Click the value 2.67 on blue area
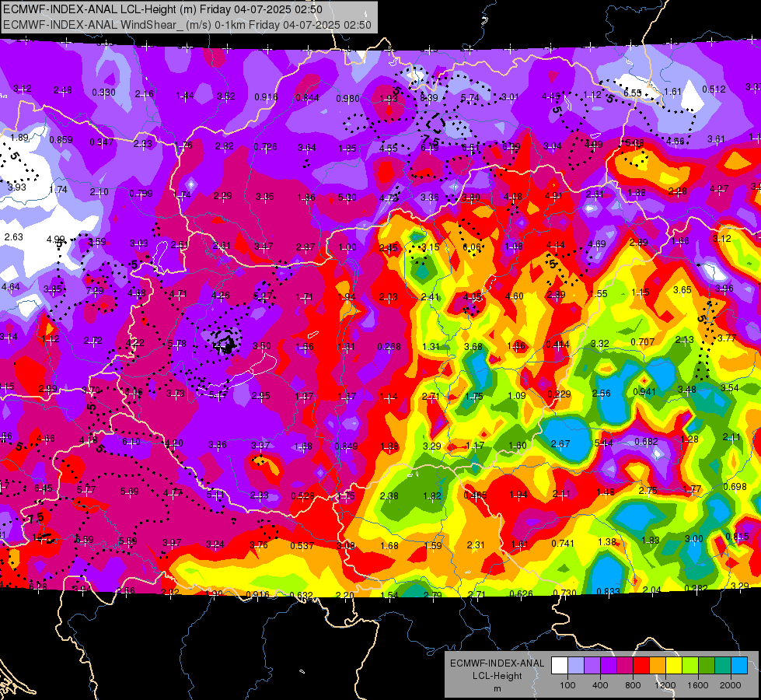 tap(560, 443)
